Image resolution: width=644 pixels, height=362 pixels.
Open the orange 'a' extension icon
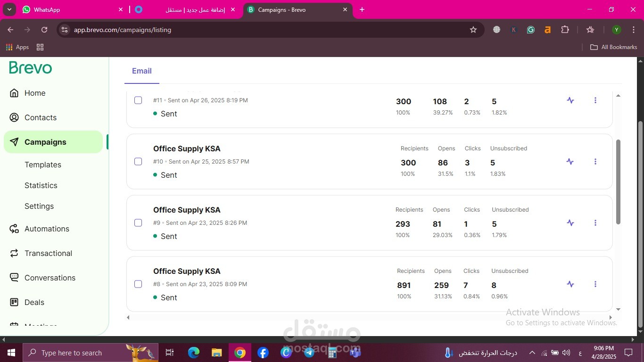click(547, 30)
